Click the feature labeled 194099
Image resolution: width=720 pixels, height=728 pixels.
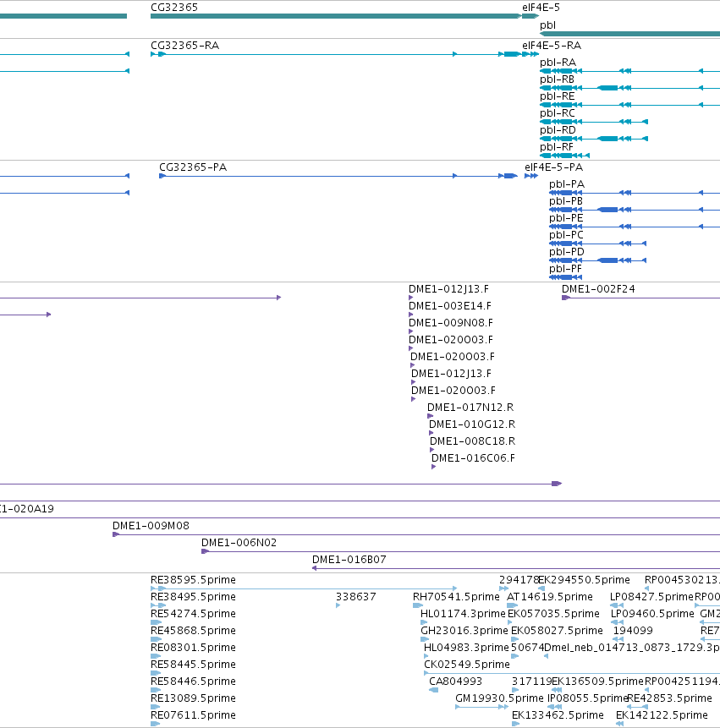[633, 631]
